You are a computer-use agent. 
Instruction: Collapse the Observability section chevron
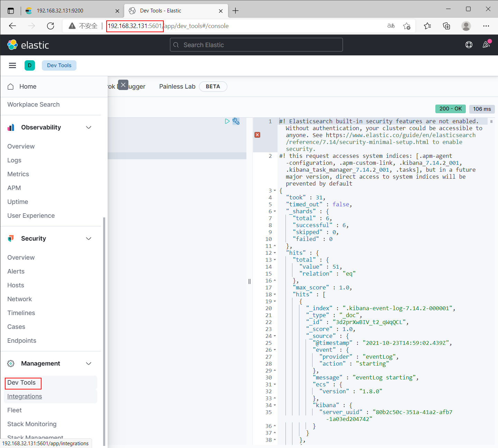click(89, 127)
